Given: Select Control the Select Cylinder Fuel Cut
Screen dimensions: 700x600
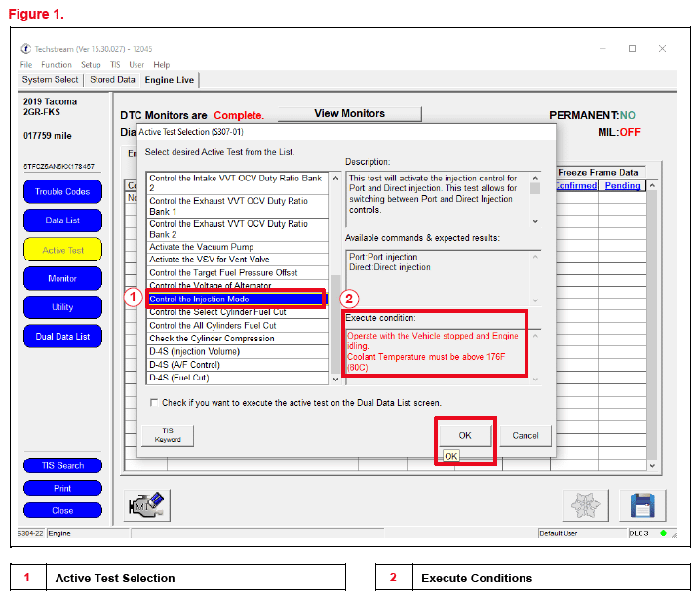Looking at the screenshot, I should pos(238,313).
